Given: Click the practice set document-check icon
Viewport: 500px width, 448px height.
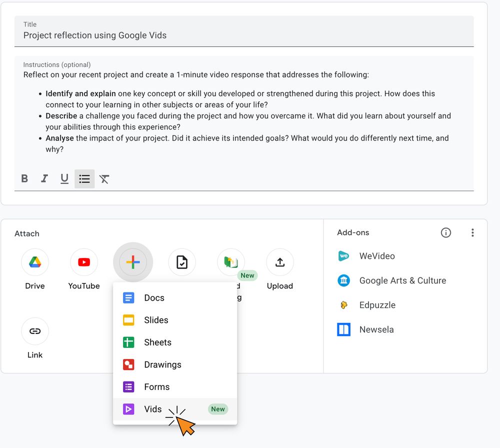Looking at the screenshot, I should tap(182, 262).
